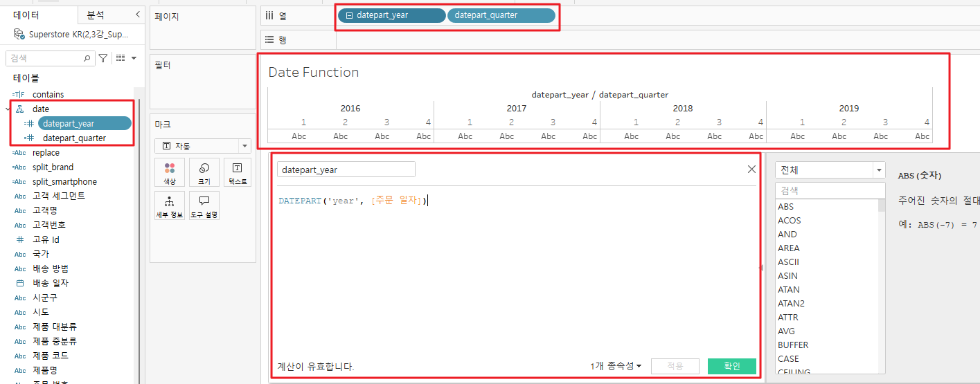
Task: Select datepart_quarter in the data pane
Action: 74,138
